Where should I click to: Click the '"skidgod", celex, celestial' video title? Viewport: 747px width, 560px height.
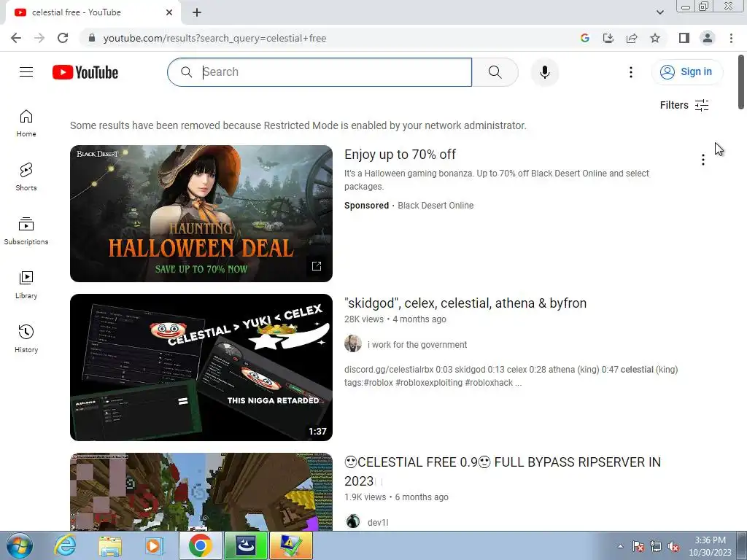coord(465,303)
